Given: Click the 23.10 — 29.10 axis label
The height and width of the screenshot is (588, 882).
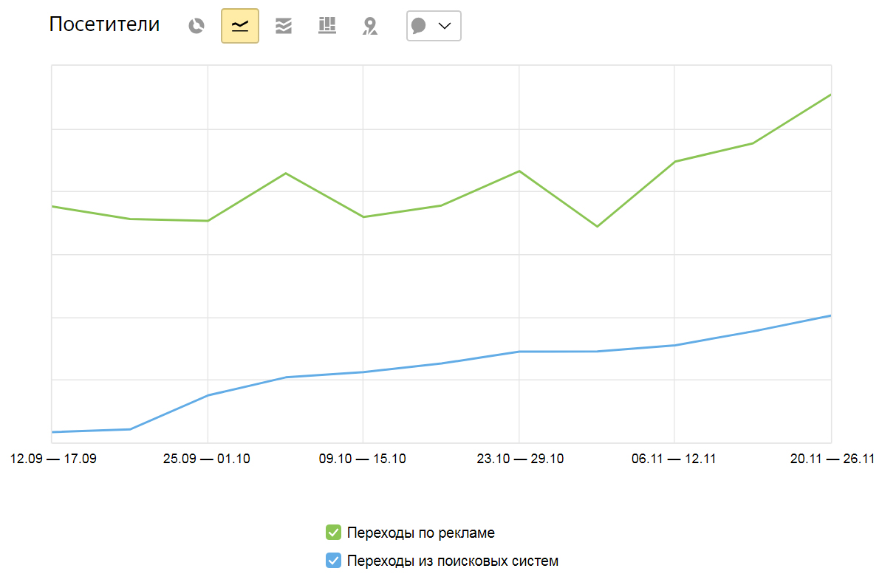Looking at the screenshot, I should point(520,459).
